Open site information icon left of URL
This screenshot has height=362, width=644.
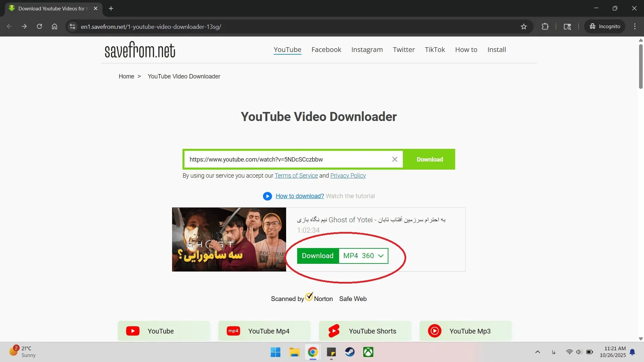(x=72, y=26)
